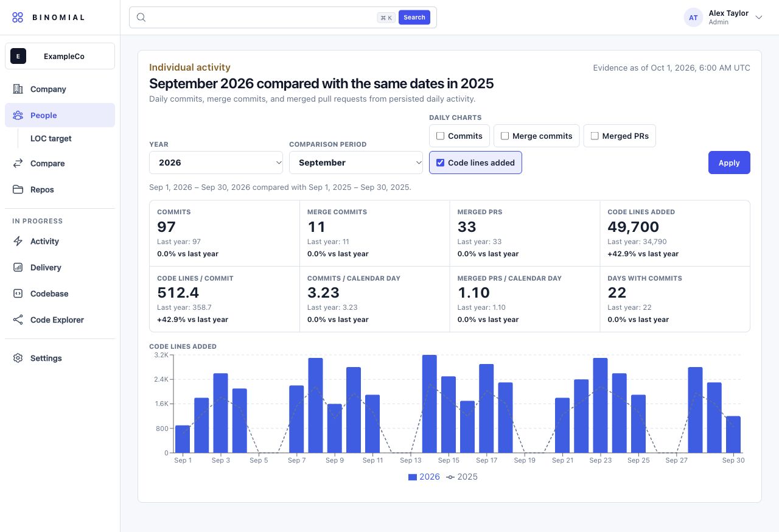Open the Year dropdown showing 2026
Image resolution: width=779 pixels, height=532 pixels.
click(x=216, y=163)
